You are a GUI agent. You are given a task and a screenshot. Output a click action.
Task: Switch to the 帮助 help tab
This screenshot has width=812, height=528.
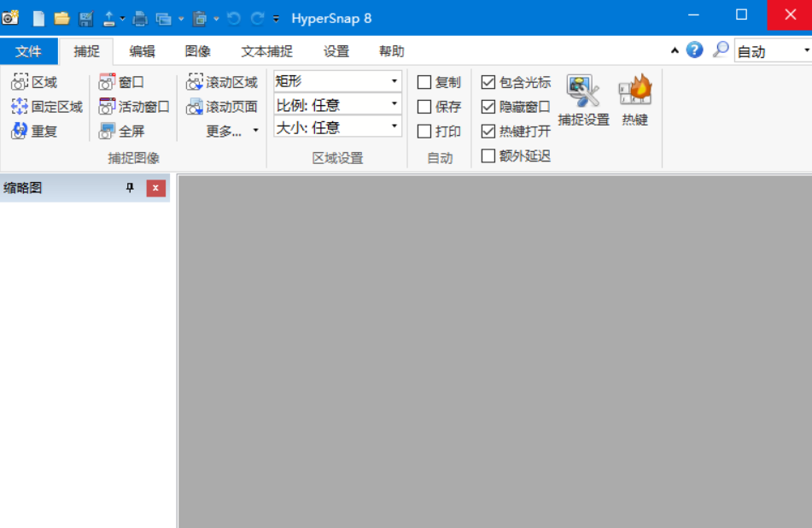(392, 50)
